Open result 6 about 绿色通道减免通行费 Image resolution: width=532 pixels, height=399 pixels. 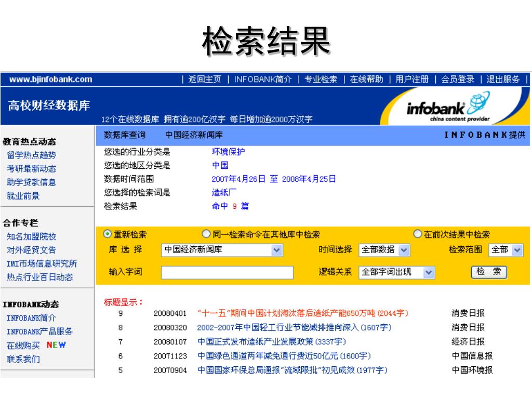(x=284, y=356)
